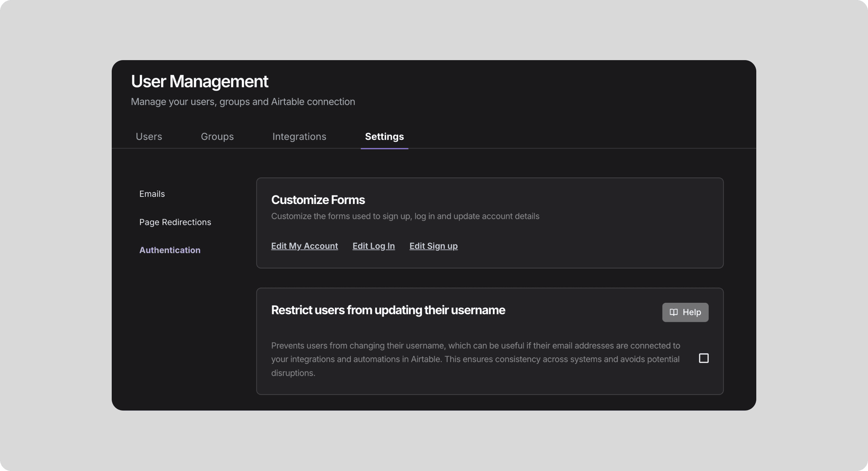Switch to the Users tab
868x471 pixels.
click(x=149, y=136)
